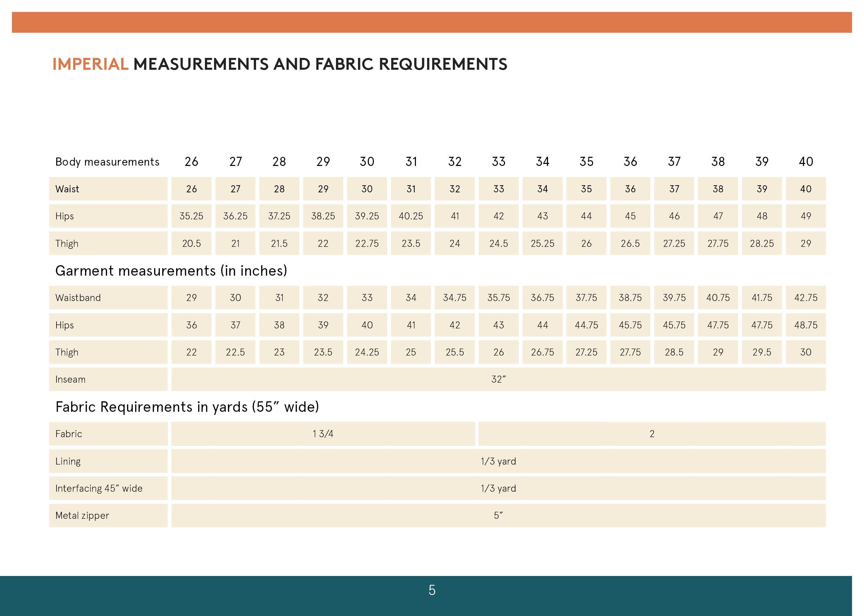The height and width of the screenshot is (616, 864).
Task: Click Metal zipper 5″ value cell
Action: 498,515
